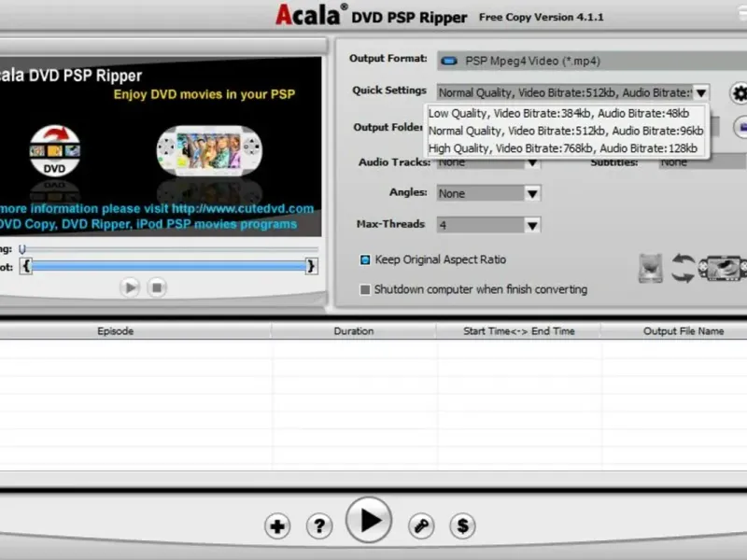Viewport: 747px width, 560px height.
Task: Click the Duration column header
Action: pyautogui.click(x=354, y=331)
